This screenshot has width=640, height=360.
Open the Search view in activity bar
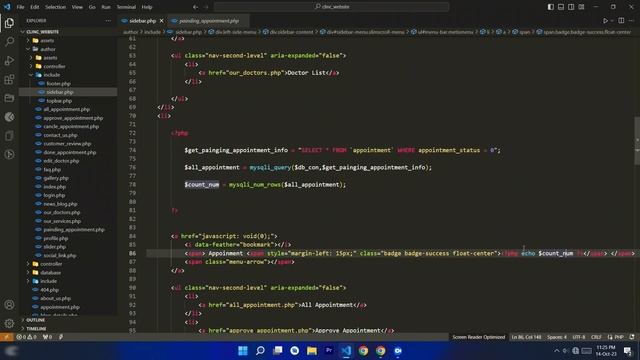[x=9, y=41]
